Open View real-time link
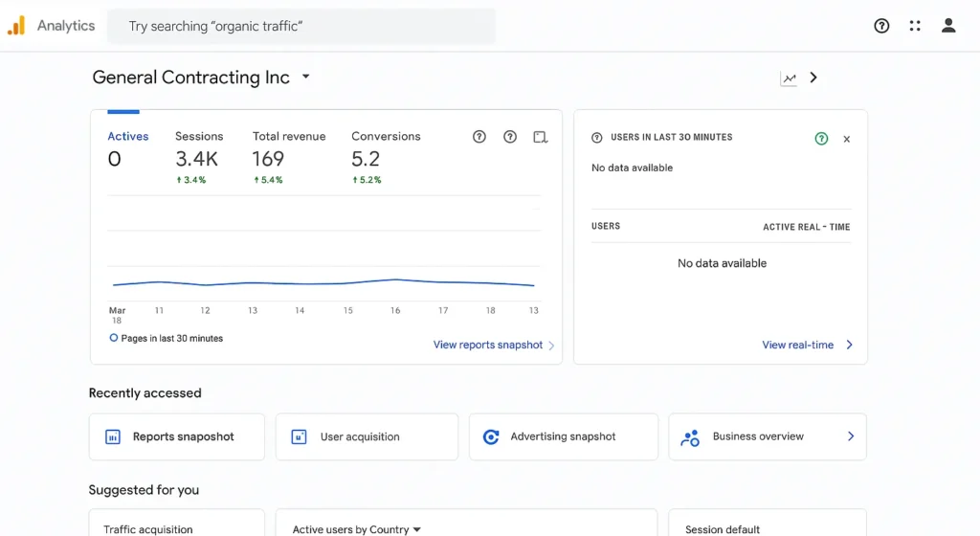 [x=797, y=345]
